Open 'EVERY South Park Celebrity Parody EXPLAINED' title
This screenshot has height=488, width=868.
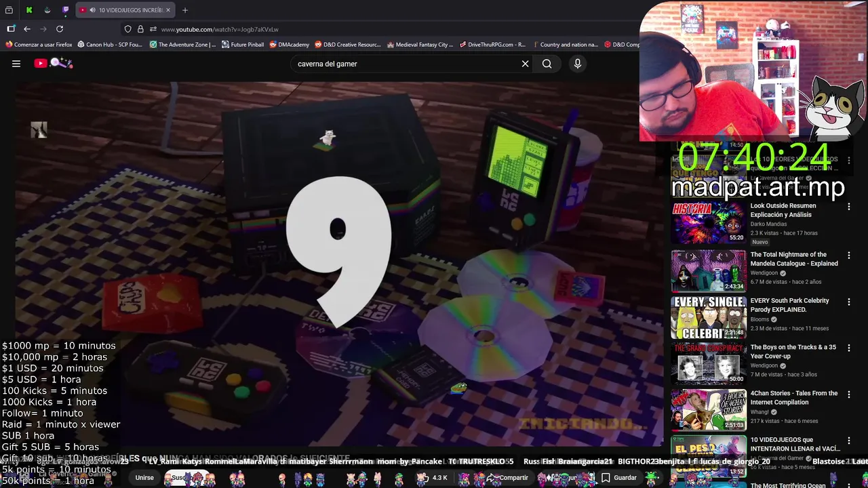coord(789,305)
